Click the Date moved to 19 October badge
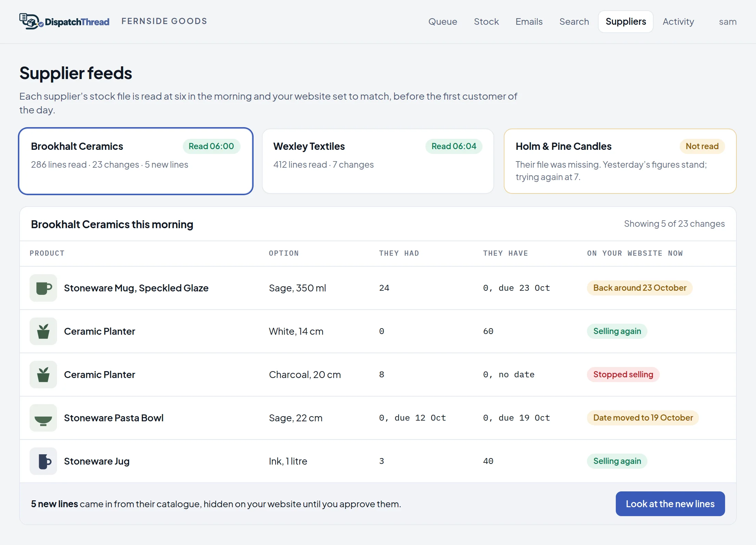756x545 pixels. point(643,418)
